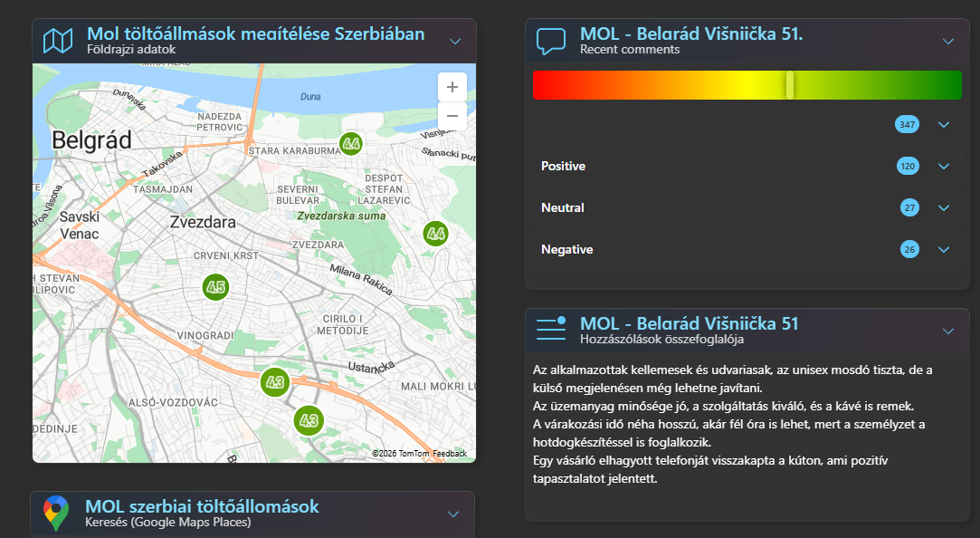Click the Zvezdarska suma park label

click(x=341, y=216)
